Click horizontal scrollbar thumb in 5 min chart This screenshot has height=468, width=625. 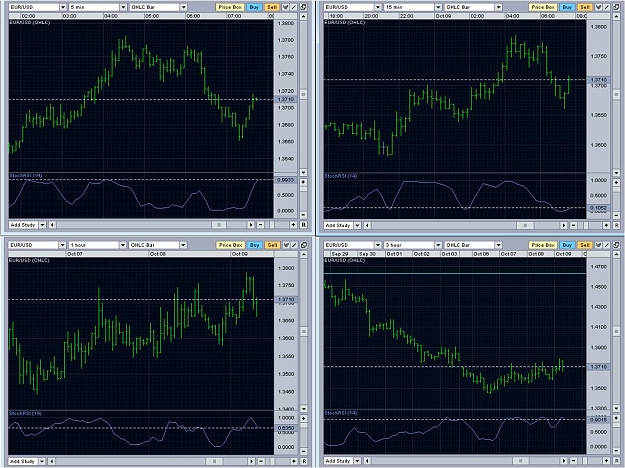pyautogui.click(x=218, y=225)
